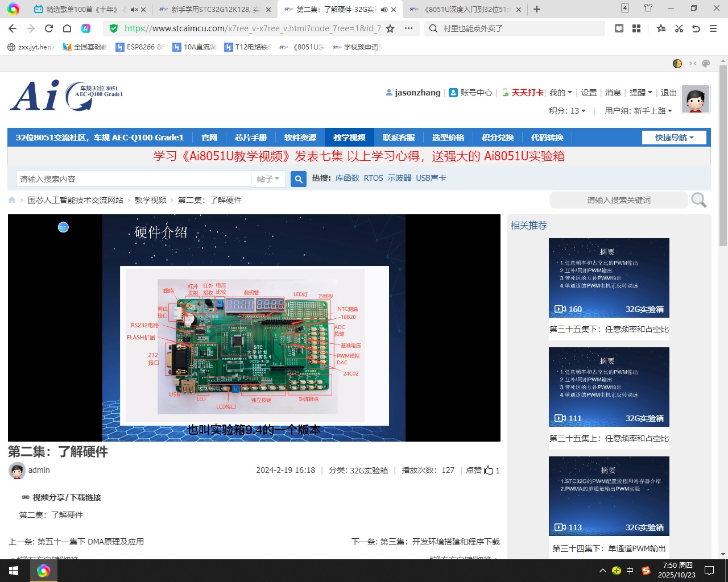Screen dimensions: 728x582
Task: Open the browser hamburger menu
Action: pyautogui.click(x=713, y=28)
